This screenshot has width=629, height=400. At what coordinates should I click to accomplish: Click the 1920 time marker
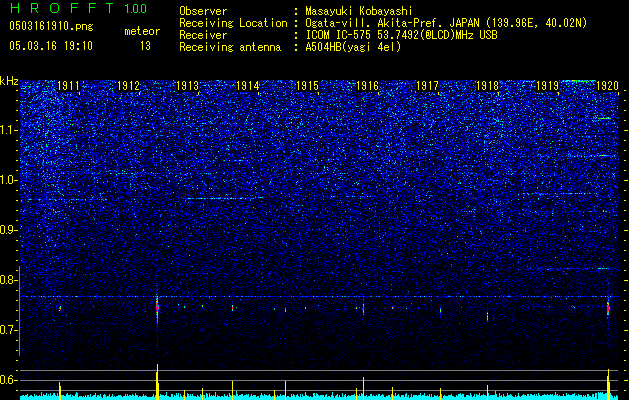pyautogui.click(x=607, y=86)
